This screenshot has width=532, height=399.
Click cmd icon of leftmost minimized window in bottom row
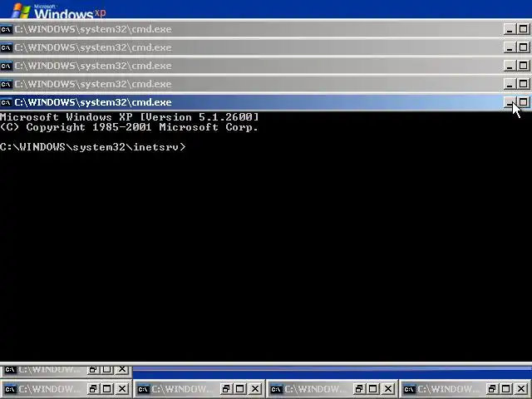coord(10,389)
